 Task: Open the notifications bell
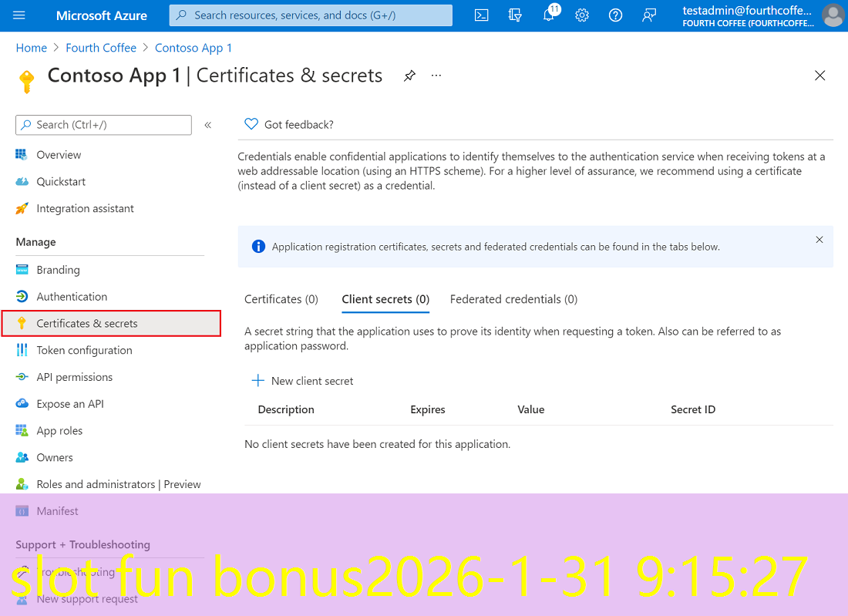point(549,15)
